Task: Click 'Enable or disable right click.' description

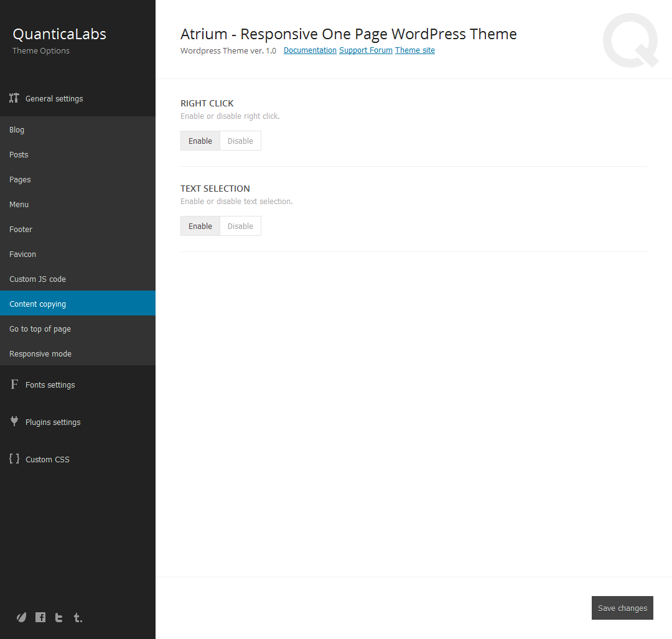Action: click(230, 116)
